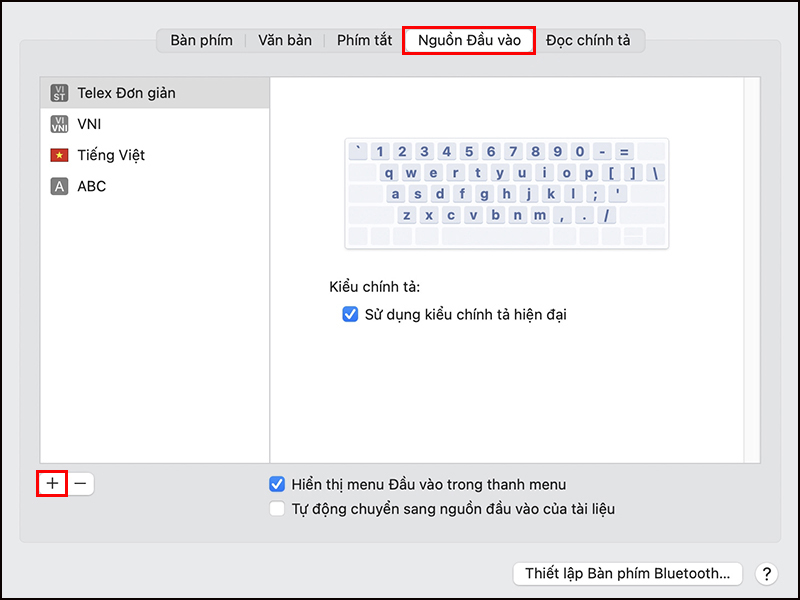Enable Tự động chuyển sang nguồn đầu vào của tài liệu

(277, 509)
